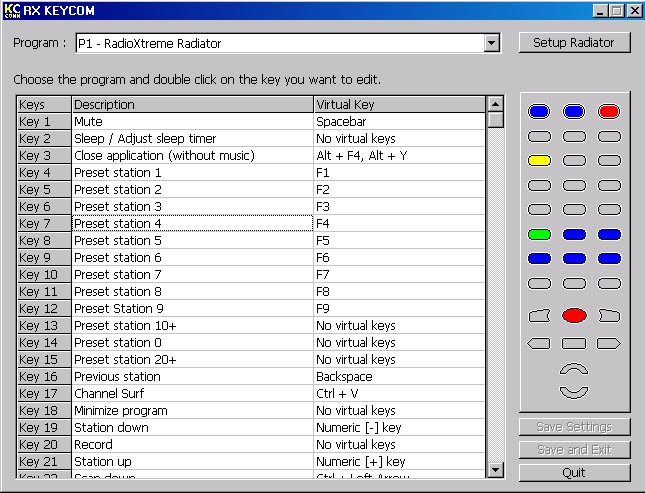Click the yellow button on the remote layout

click(x=539, y=160)
